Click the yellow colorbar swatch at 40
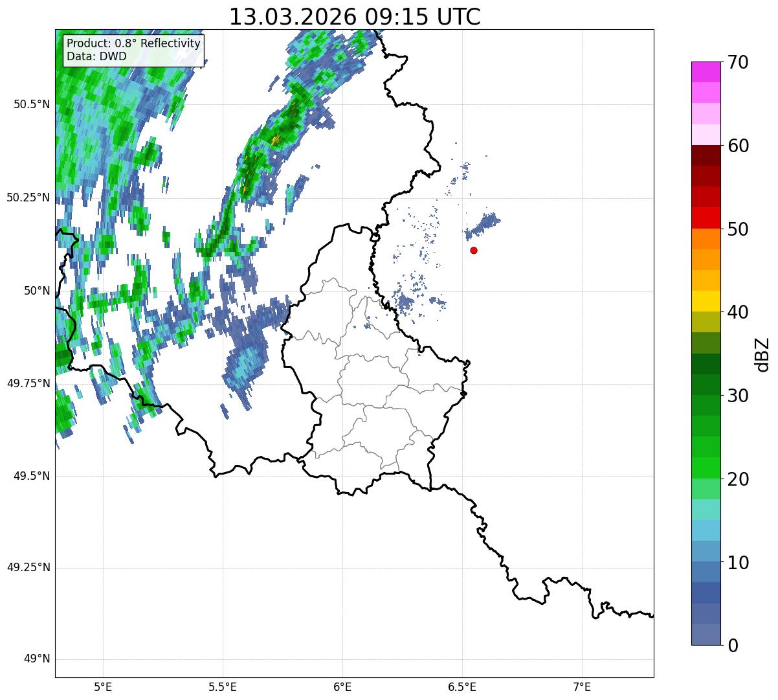Screen dimensions: 778x700 pyautogui.click(x=706, y=301)
